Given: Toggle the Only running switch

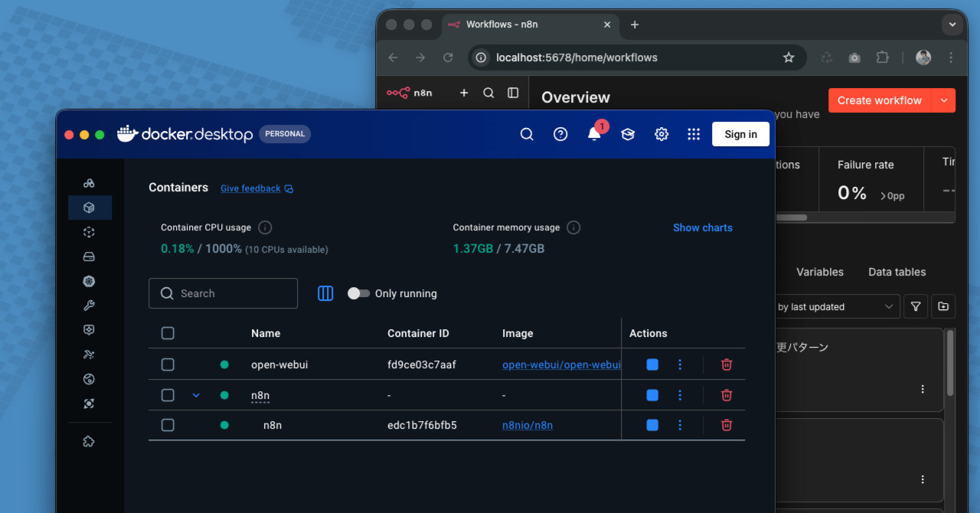Looking at the screenshot, I should click(x=358, y=293).
